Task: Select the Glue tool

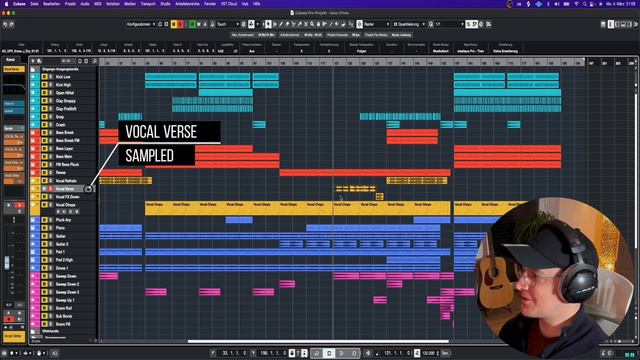Action: tap(299, 24)
